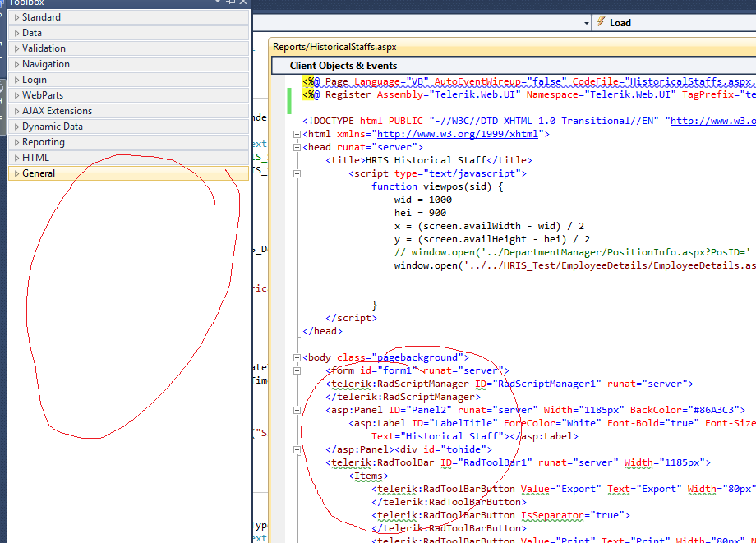Image resolution: width=756 pixels, height=543 pixels.
Task: Click the Reports/HistoricalStaffs.aspx file path label
Action: 334,47
